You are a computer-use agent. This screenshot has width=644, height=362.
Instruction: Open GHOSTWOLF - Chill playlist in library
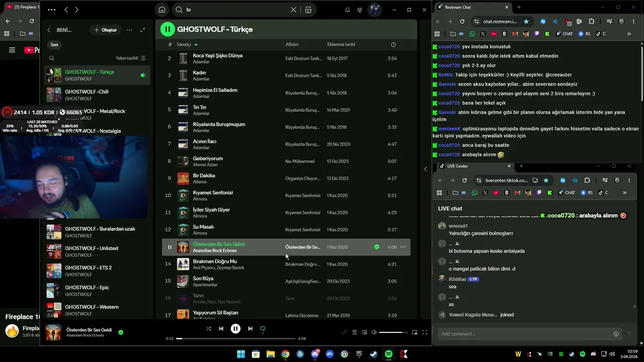coord(98,95)
